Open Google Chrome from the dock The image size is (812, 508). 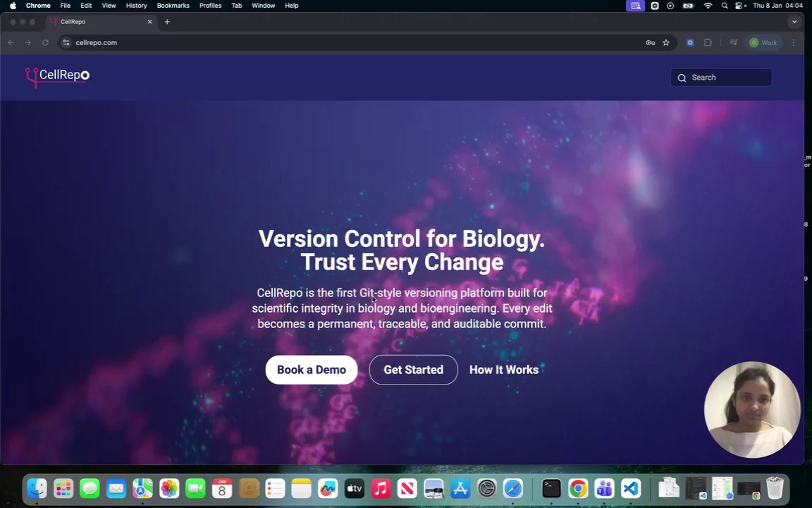578,488
